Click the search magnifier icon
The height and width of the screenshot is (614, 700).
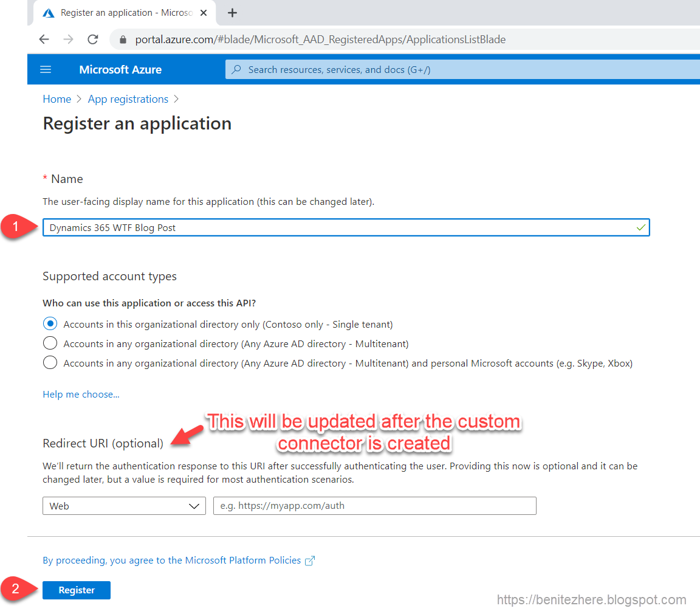pos(236,69)
